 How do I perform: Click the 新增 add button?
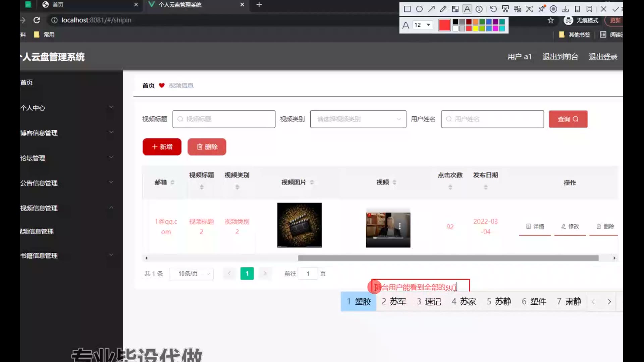(162, 147)
